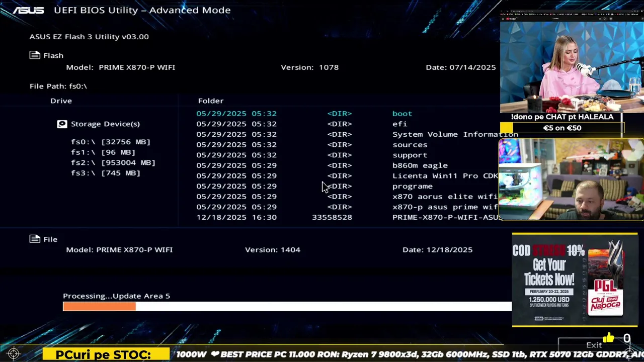Open the support directory

tap(410, 155)
